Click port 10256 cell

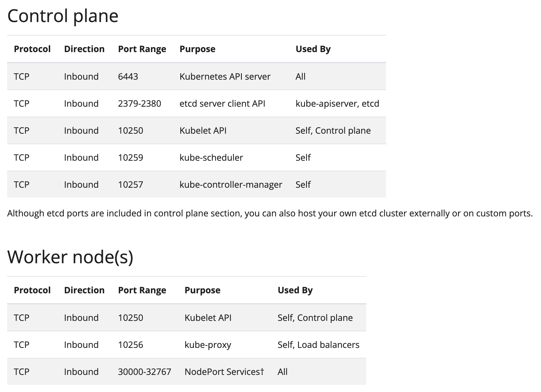click(x=130, y=345)
